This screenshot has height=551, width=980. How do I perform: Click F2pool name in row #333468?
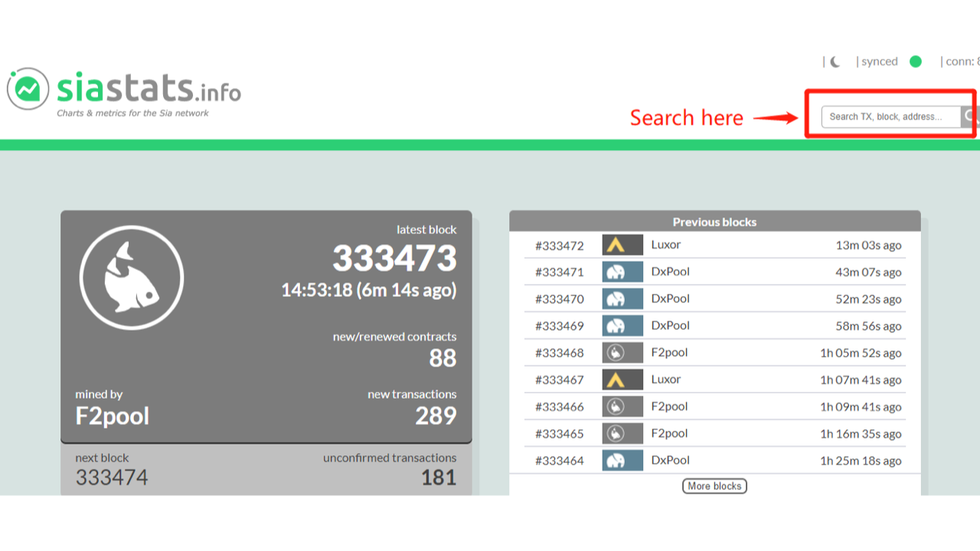(x=669, y=352)
